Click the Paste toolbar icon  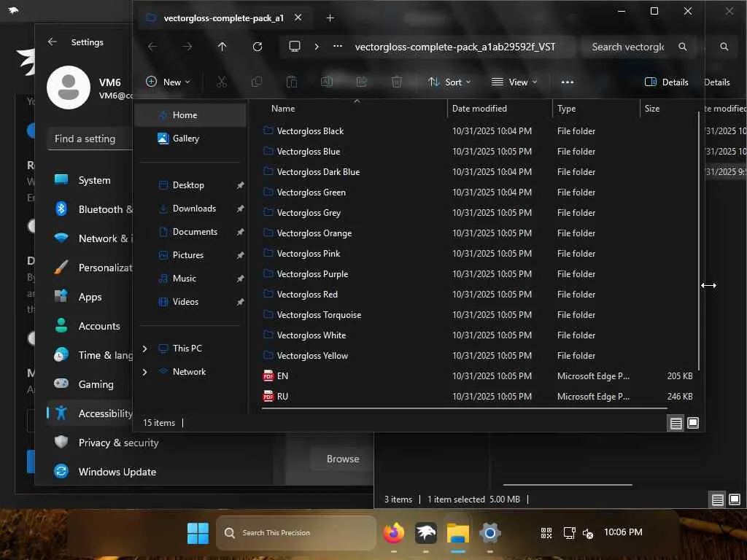coord(292,82)
